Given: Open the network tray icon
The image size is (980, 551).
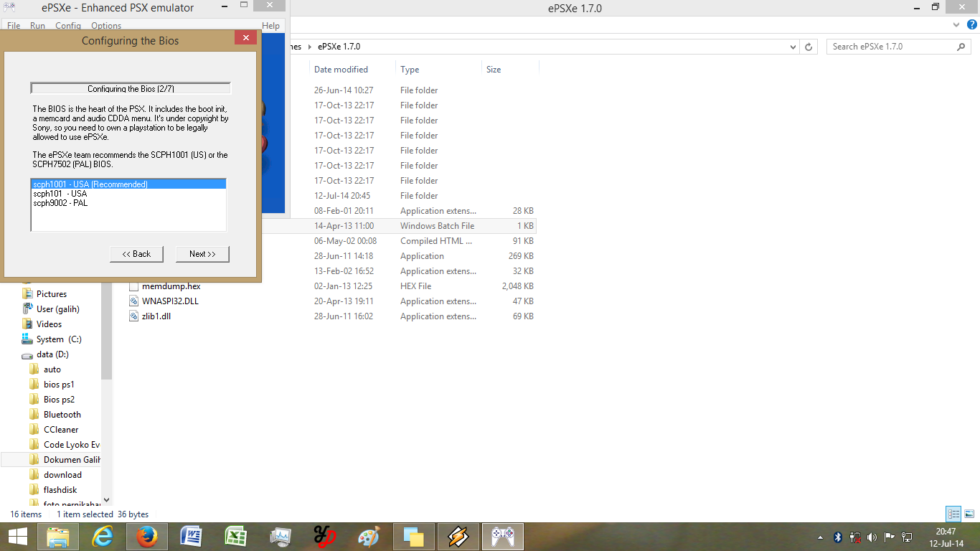Looking at the screenshot, I should tap(907, 537).
